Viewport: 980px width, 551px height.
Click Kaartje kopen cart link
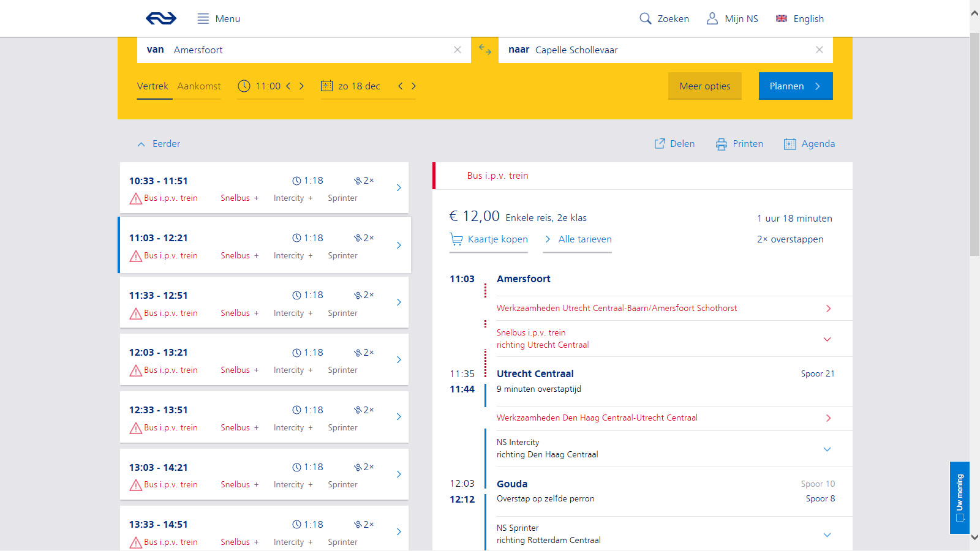coord(489,239)
